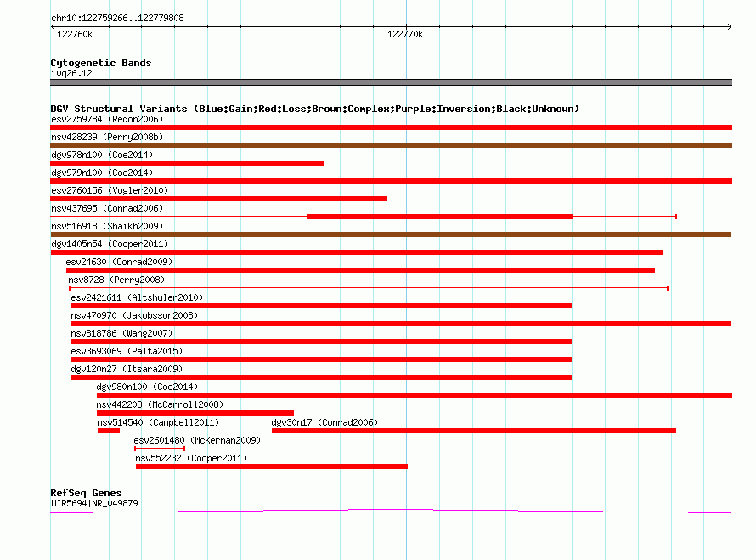This screenshot has height=560, width=756.
Task: Click the esv2759784 (Redon2006) variant label
Action: coord(107,119)
